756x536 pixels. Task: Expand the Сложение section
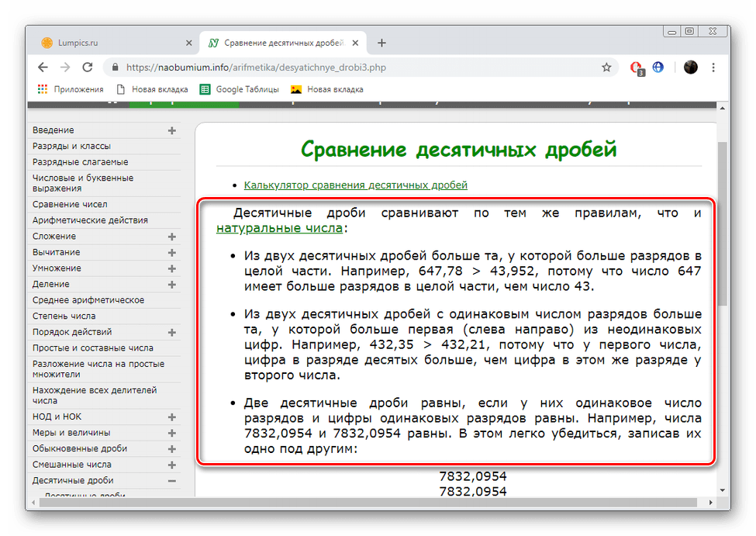(x=171, y=237)
